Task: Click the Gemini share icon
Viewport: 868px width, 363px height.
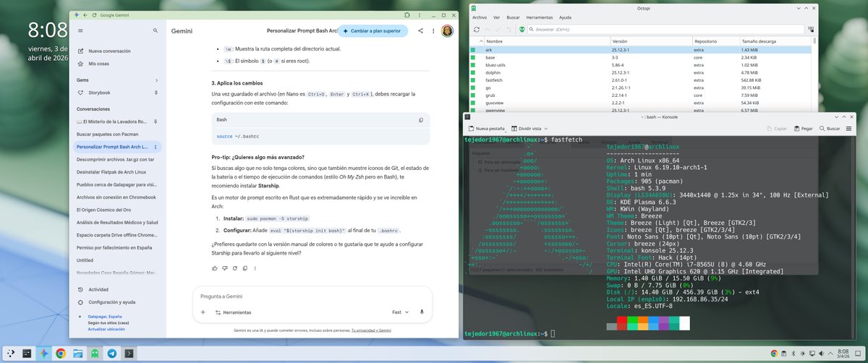Action: click(420, 31)
